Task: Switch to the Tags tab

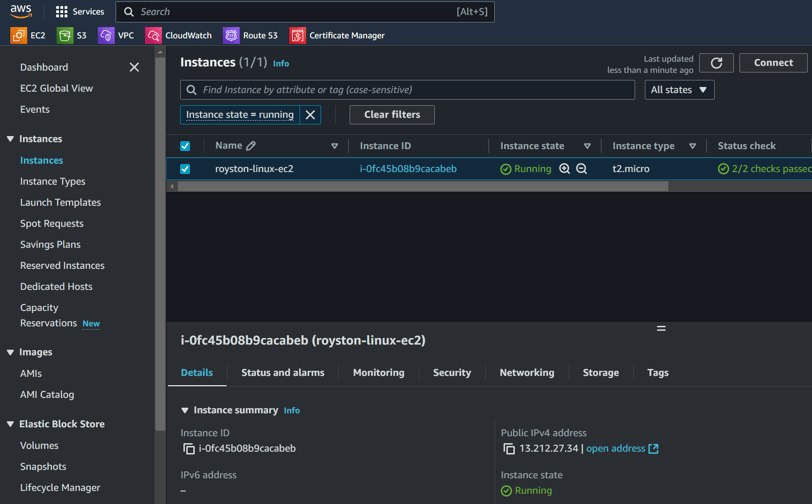Action: [658, 372]
